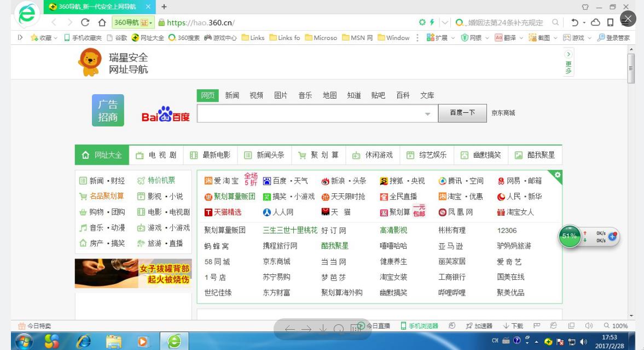Switch to the 新闻 search tab
Viewport: 644px width, 350px height.
click(x=231, y=95)
